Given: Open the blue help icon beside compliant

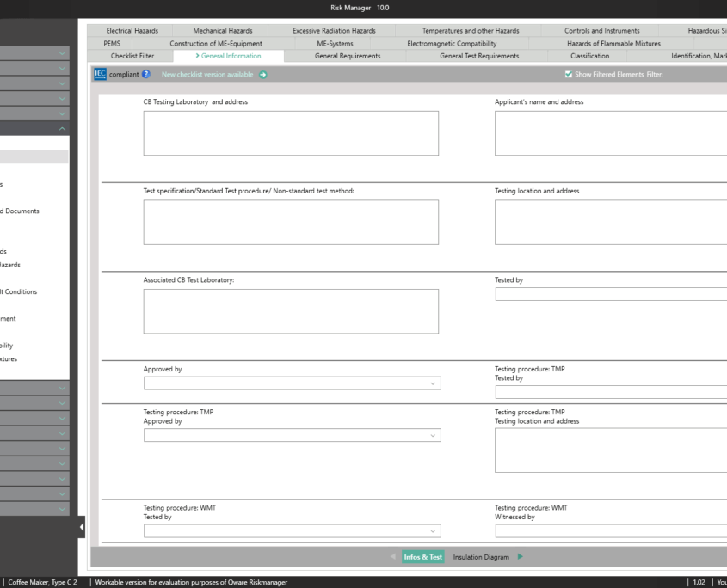Looking at the screenshot, I should pyautogui.click(x=146, y=75).
